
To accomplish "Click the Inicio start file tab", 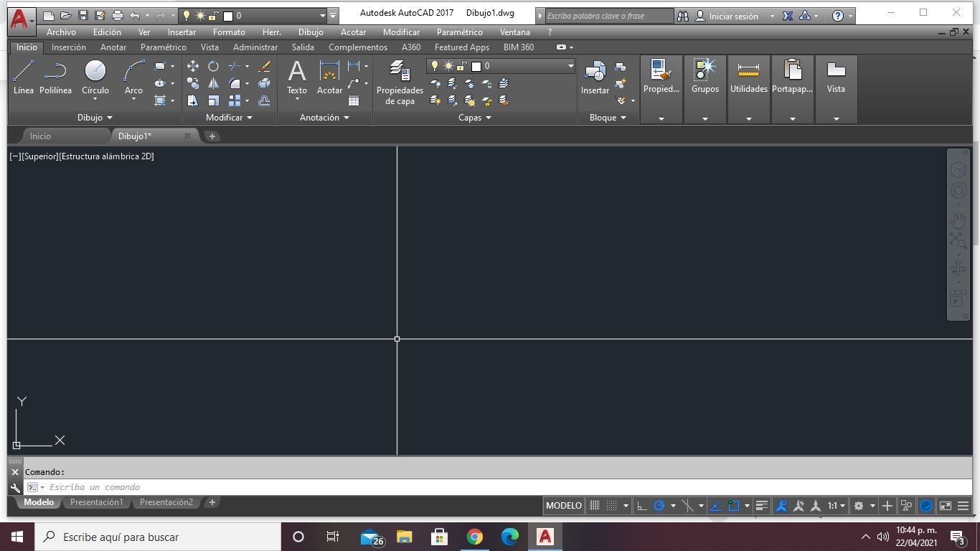I will point(40,136).
